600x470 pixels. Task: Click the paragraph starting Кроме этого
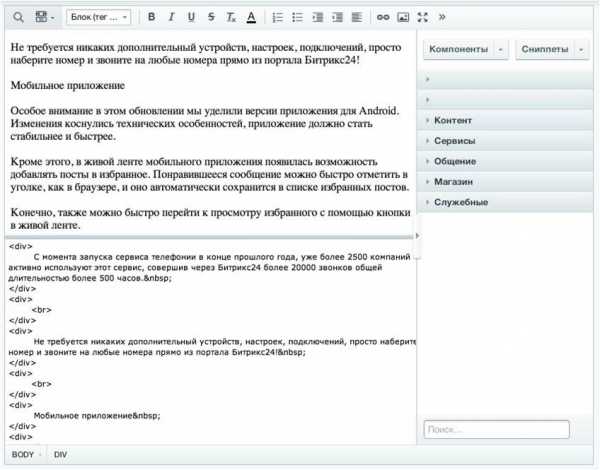tap(210, 174)
